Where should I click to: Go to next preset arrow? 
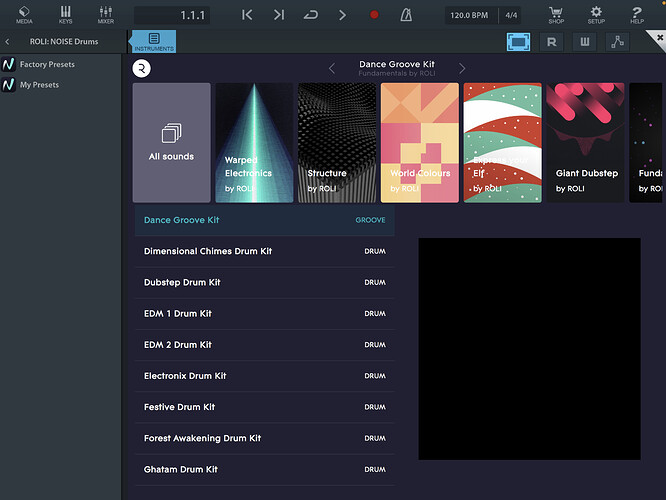coord(462,68)
